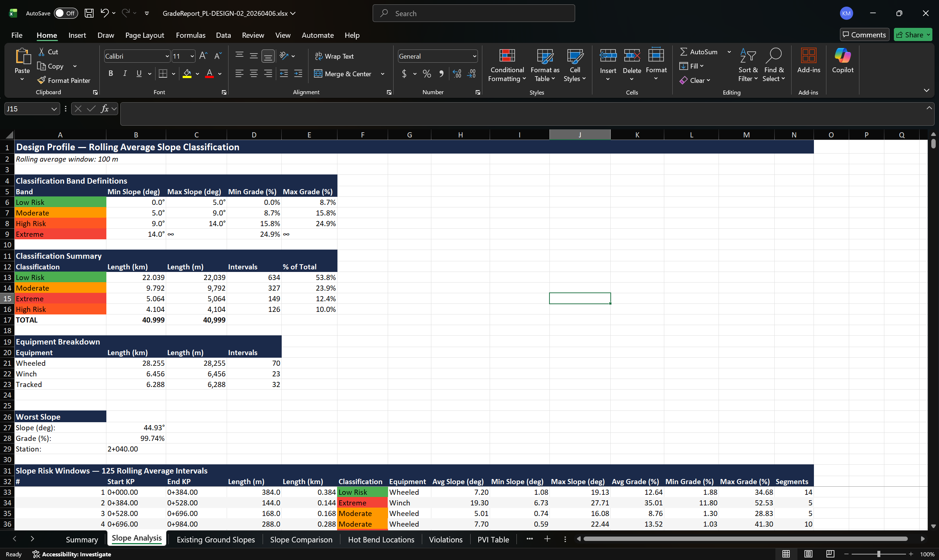
Task: Toggle italic formatting
Action: (x=125, y=73)
